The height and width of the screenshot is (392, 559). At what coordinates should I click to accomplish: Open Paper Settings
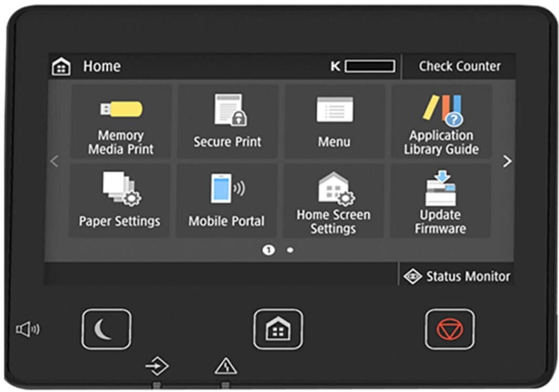pos(120,201)
